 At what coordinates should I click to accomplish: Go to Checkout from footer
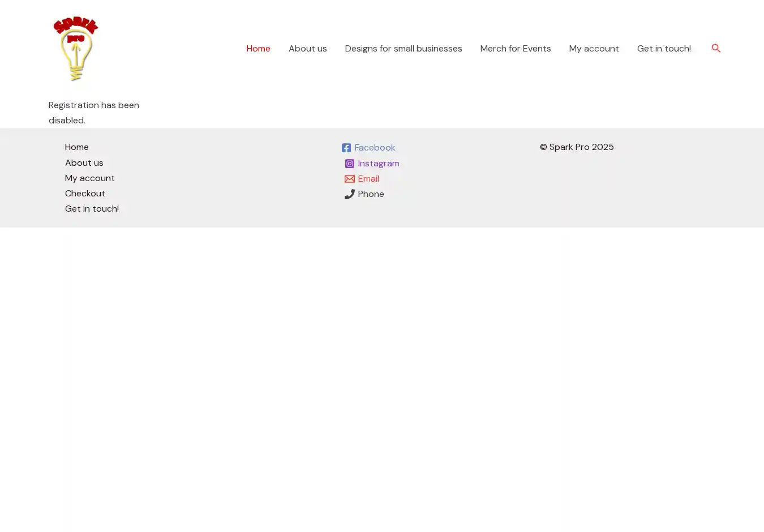[x=85, y=194]
